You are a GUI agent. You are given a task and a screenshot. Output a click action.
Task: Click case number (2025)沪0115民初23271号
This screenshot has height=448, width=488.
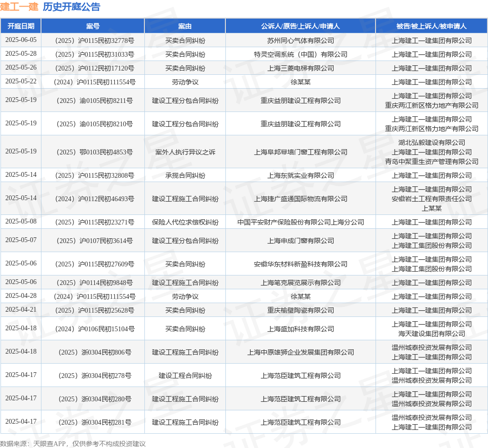click(94, 222)
